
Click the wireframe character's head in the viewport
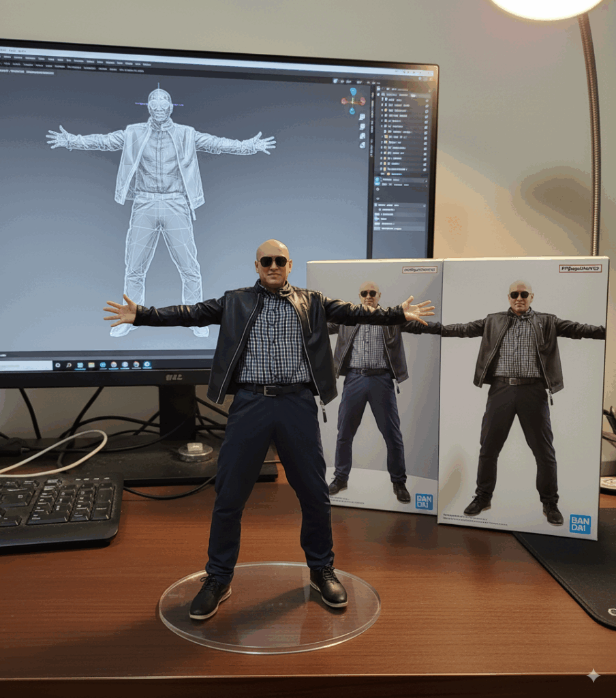click(x=159, y=104)
